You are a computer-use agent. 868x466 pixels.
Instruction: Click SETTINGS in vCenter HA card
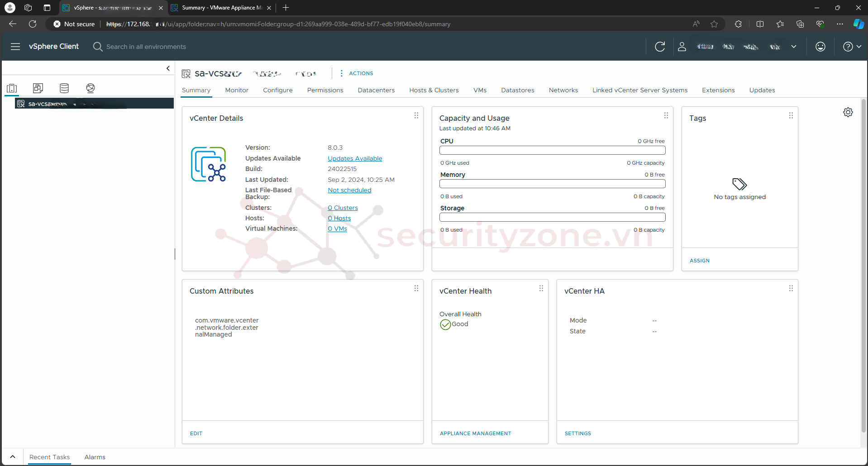pyautogui.click(x=577, y=433)
